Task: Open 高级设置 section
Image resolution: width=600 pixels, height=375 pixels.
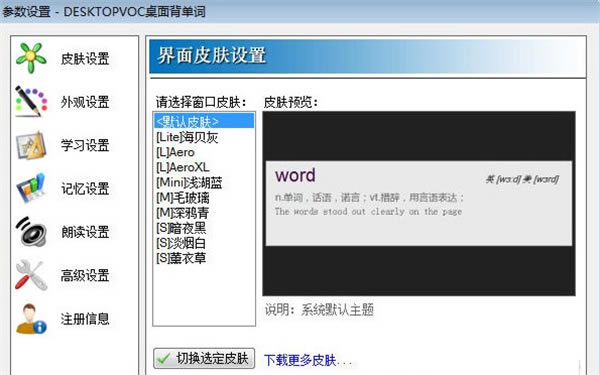Action: 85,276
